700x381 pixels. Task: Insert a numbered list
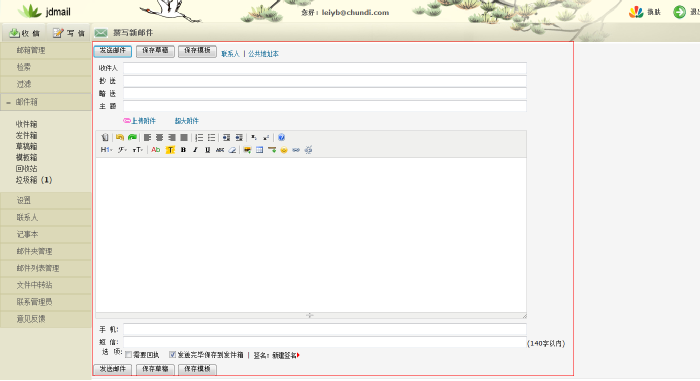tap(199, 138)
